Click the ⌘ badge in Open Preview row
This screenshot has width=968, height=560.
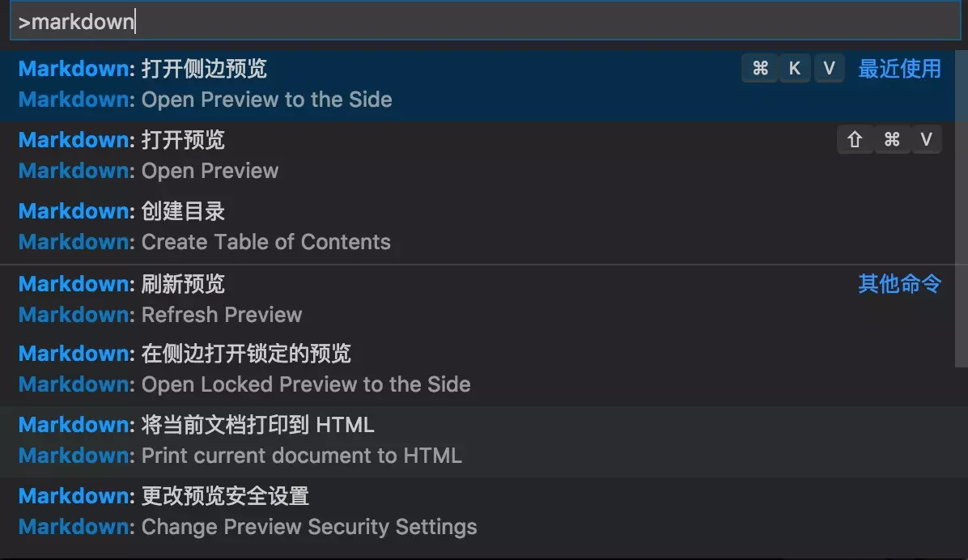tap(892, 140)
